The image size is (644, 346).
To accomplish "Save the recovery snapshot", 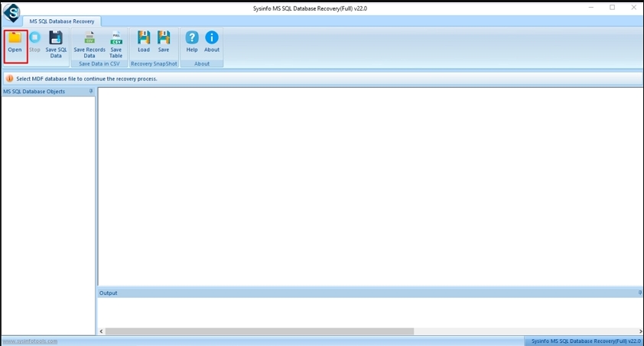I will click(164, 42).
